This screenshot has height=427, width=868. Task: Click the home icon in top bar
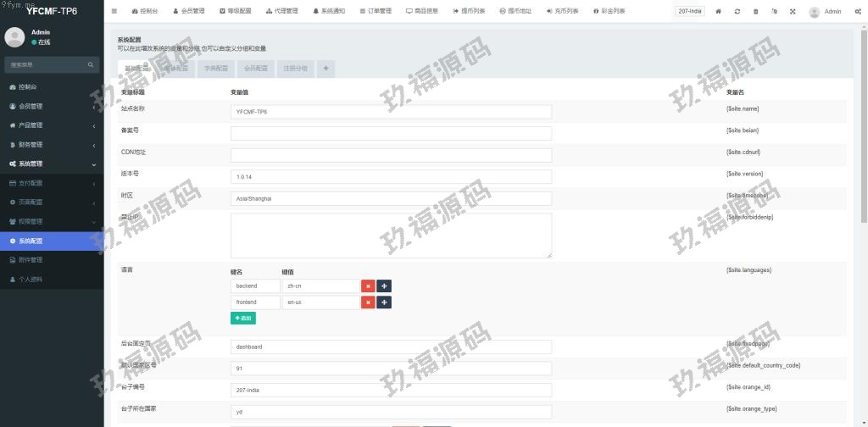tap(719, 11)
